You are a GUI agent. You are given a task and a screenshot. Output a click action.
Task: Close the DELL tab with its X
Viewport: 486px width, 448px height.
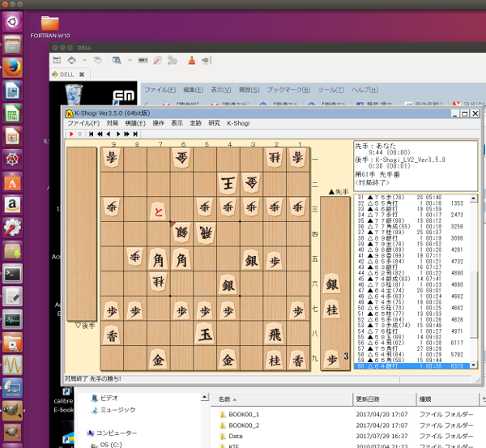[82, 75]
